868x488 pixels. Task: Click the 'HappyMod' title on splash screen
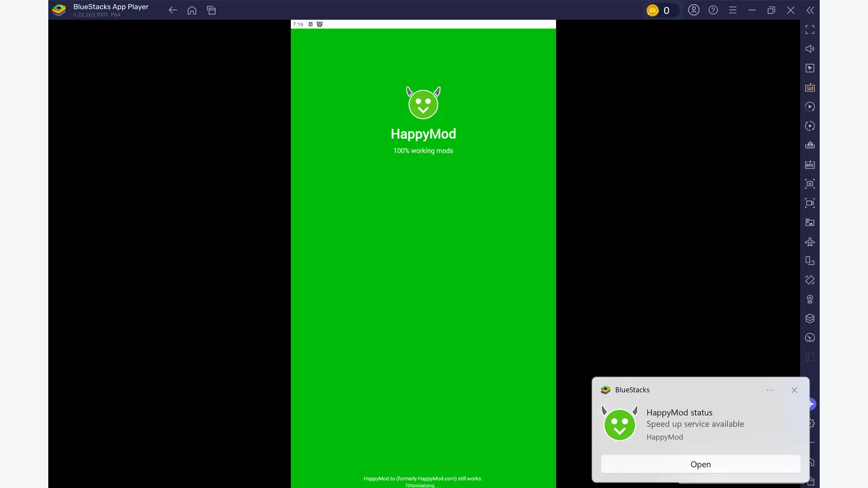tap(423, 134)
